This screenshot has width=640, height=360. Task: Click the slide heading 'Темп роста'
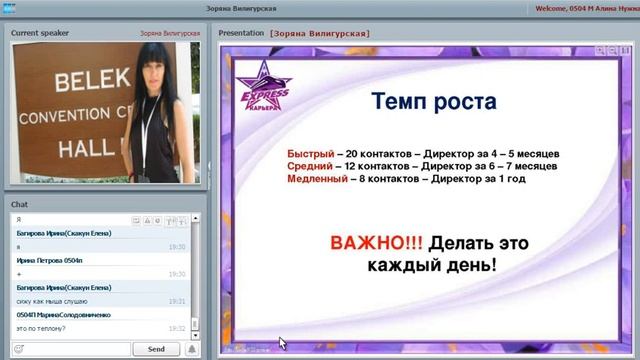pyautogui.click(x=434, y=101)
